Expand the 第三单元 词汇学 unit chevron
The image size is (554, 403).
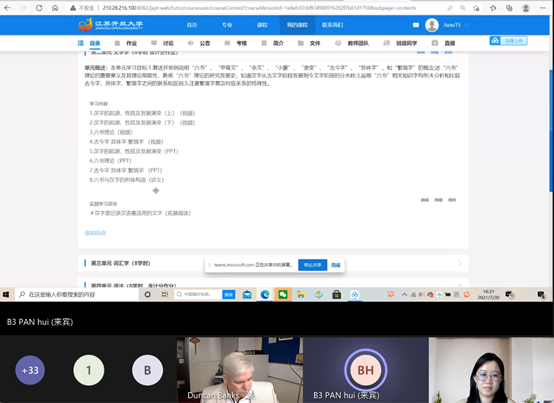pyautogui.click(x=459, y=263)
